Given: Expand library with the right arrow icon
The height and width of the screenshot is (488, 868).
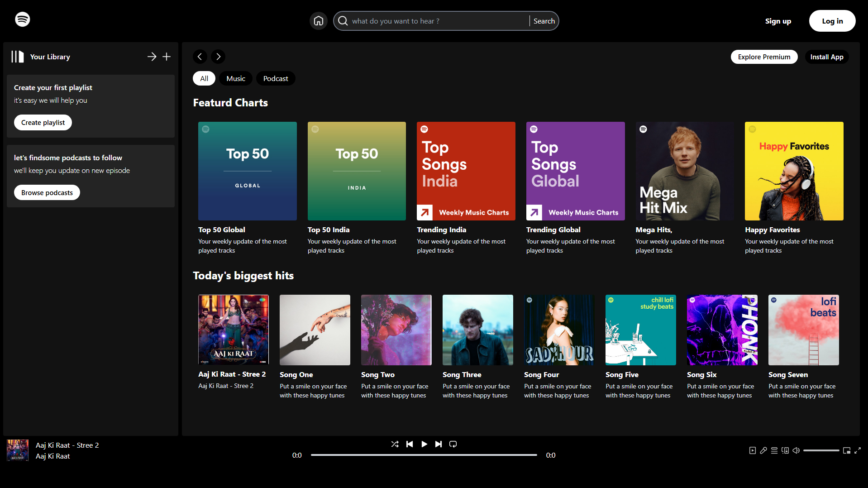Looking at the screenshot, I should [152, 57].
